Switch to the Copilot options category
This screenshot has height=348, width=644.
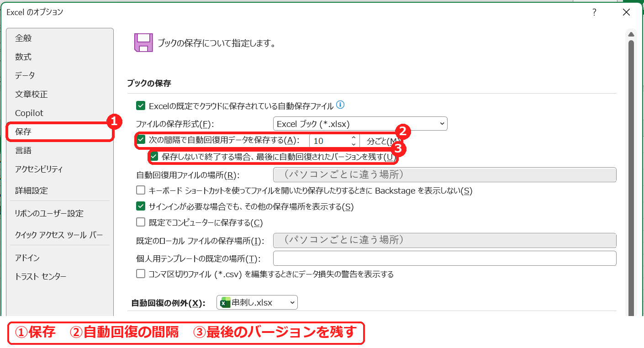[60, 113]
